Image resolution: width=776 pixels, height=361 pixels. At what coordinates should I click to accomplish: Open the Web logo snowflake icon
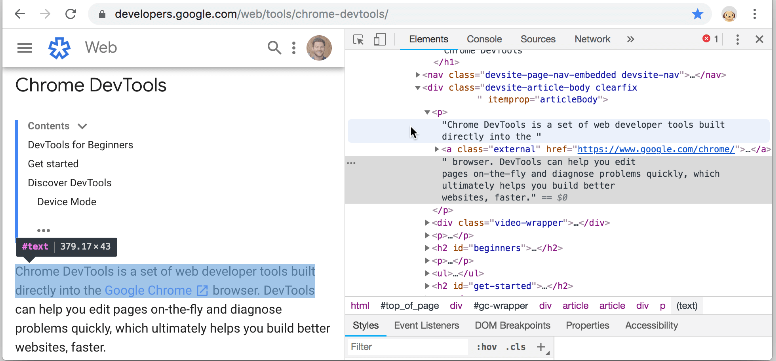coord(59,48)
